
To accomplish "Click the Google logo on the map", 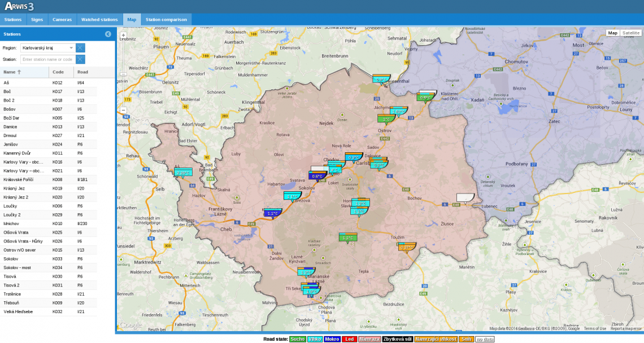I will (130, 325).
